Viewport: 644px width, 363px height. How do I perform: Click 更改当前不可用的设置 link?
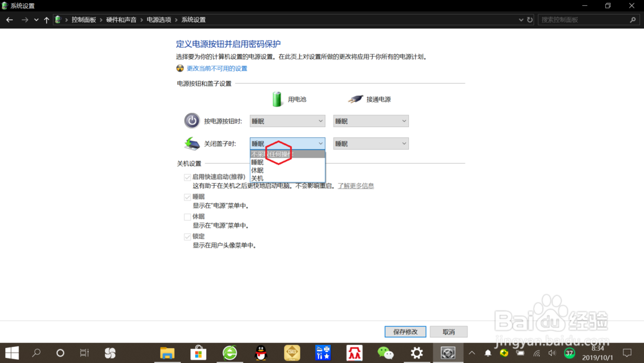217,68
